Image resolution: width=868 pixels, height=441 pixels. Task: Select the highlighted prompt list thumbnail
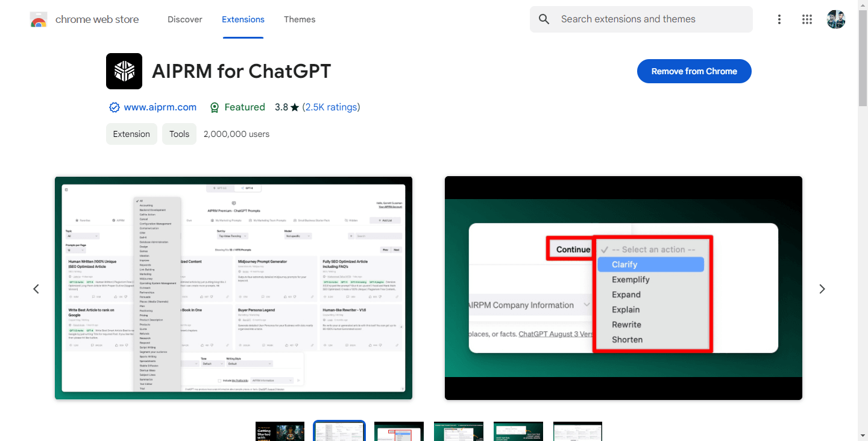(340, 431)
